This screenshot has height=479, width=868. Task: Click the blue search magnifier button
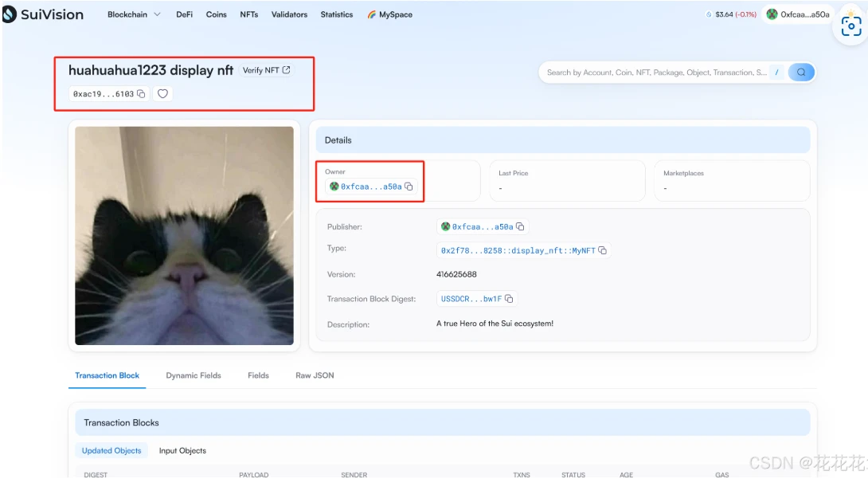[x=801, y=73]
